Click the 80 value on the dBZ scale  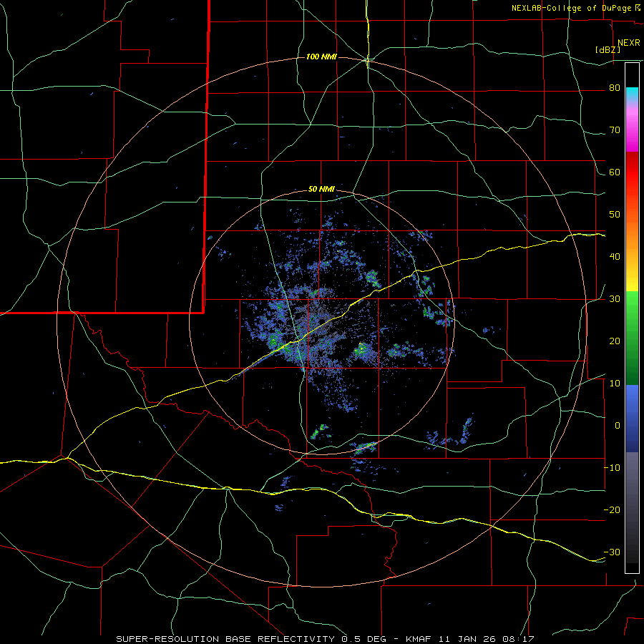615,88
